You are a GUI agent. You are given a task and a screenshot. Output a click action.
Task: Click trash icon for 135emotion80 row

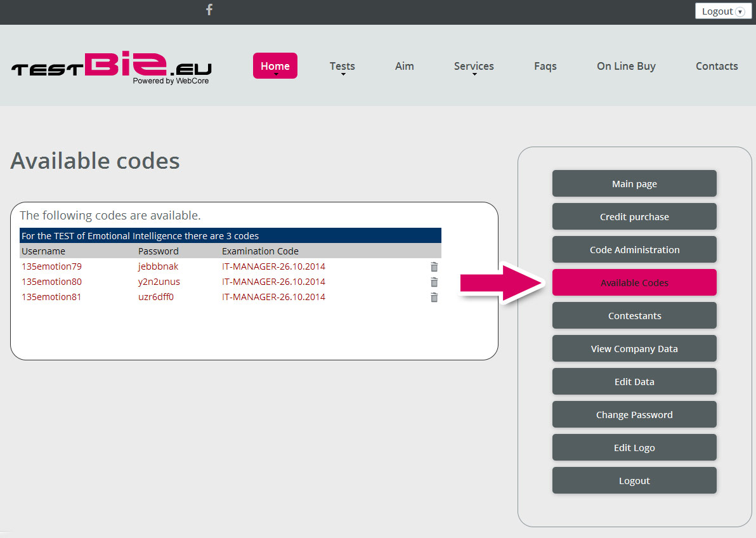pos(434,282)
